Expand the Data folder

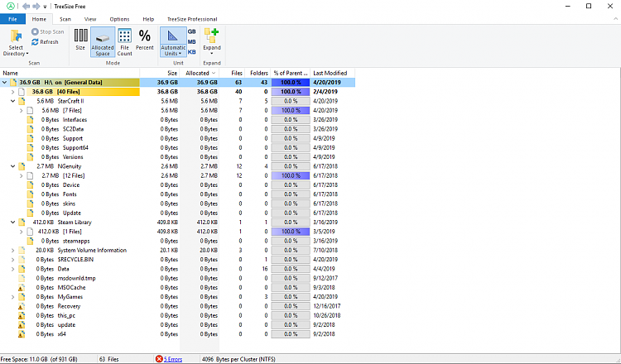click(12, 269)
